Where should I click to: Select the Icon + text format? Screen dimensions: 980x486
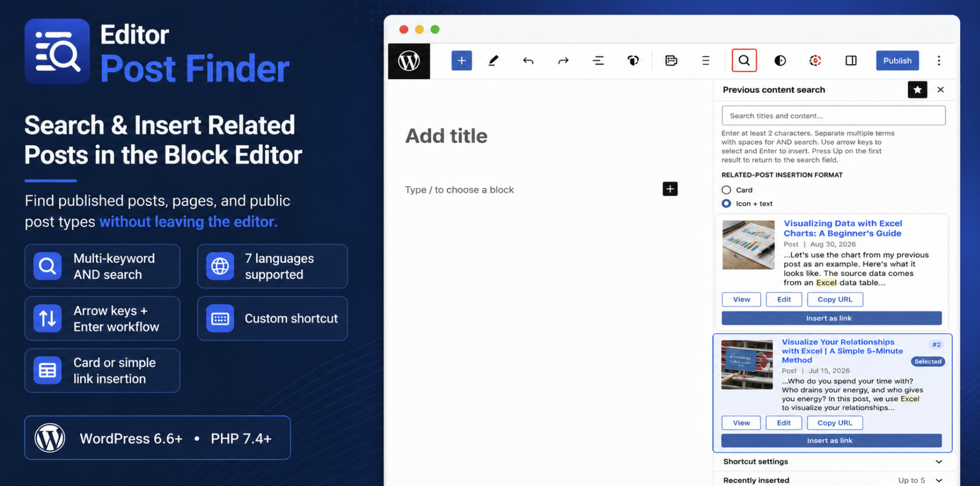point(726,203)
